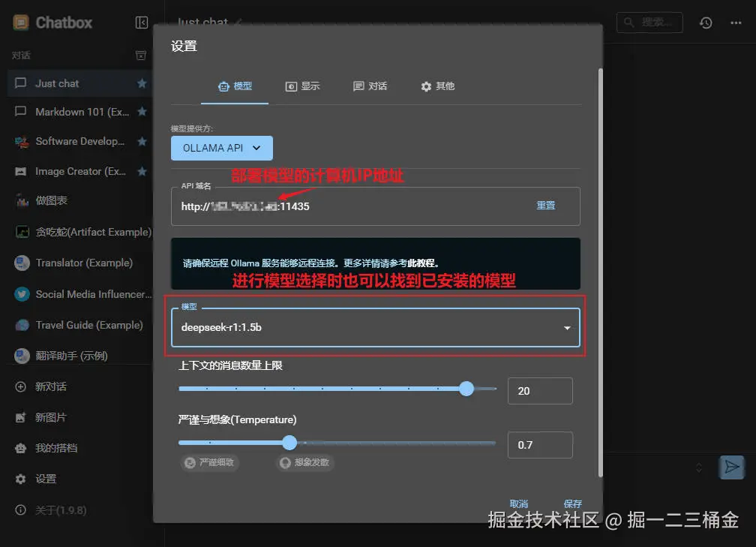Click the archive conversations icon beside 对话
This screenshot has height=547, width=756.
[141, 55]
